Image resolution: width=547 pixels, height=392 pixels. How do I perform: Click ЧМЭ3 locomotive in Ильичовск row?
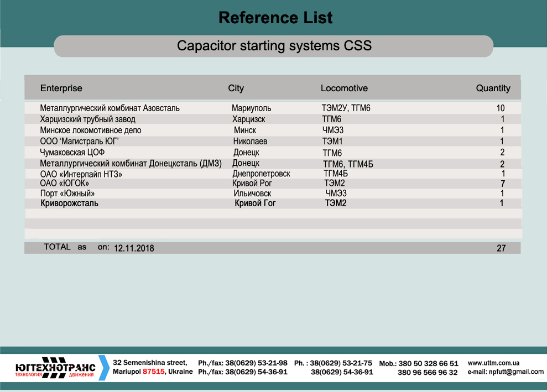tap(336, 193)
